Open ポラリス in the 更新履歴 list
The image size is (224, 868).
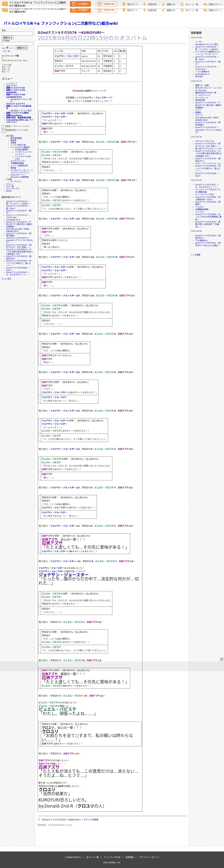pos(199,115)
